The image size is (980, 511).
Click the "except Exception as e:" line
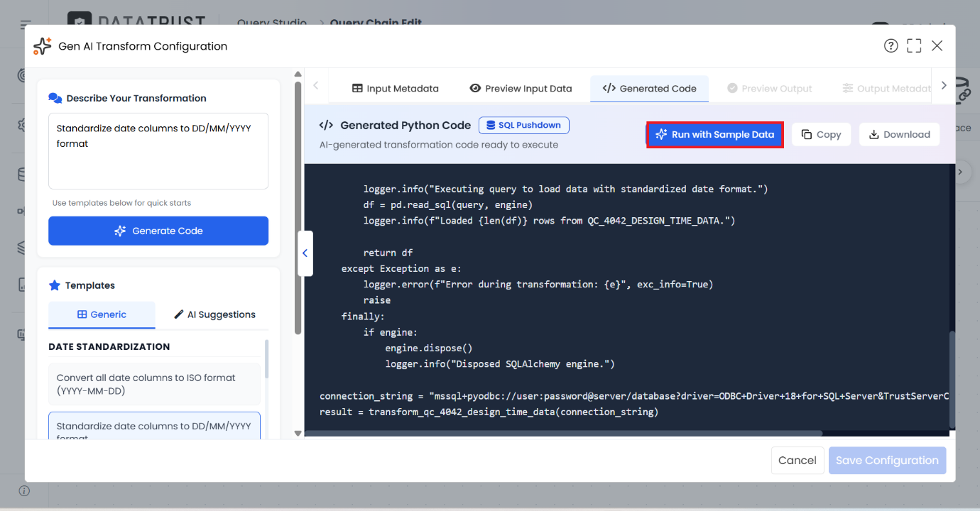coord(401,269)
